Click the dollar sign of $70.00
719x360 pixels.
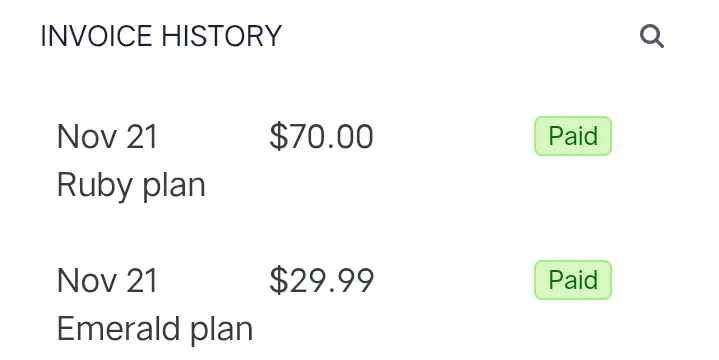(278, 137)
